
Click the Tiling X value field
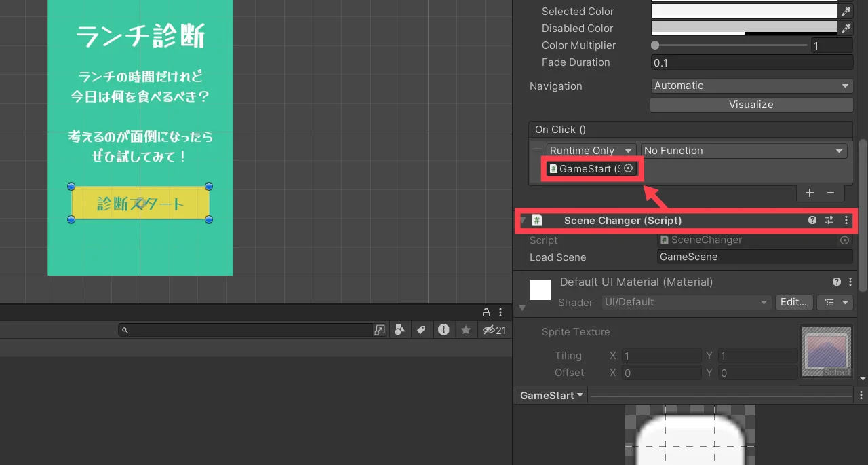click(x=661, y=356)
